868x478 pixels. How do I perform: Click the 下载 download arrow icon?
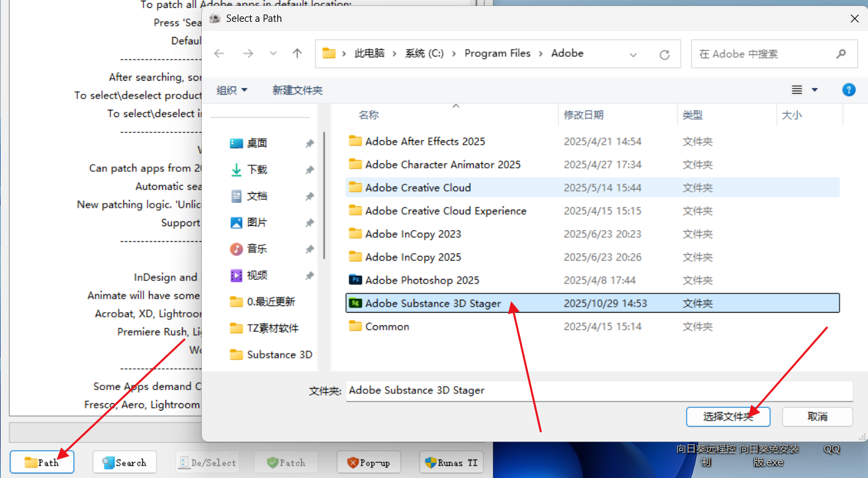(236, 170)
